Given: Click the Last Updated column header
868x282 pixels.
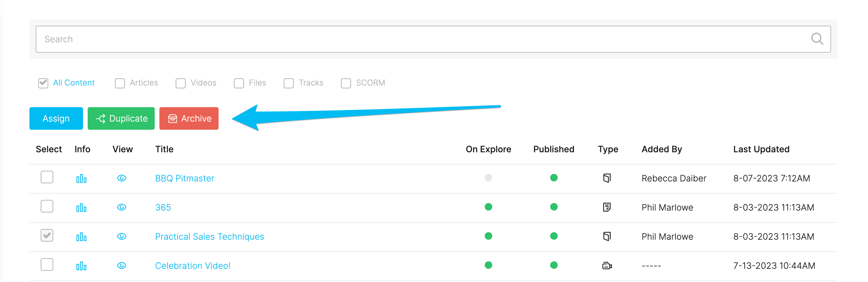Looking at the screenshot, I should [x=761, y=149].
